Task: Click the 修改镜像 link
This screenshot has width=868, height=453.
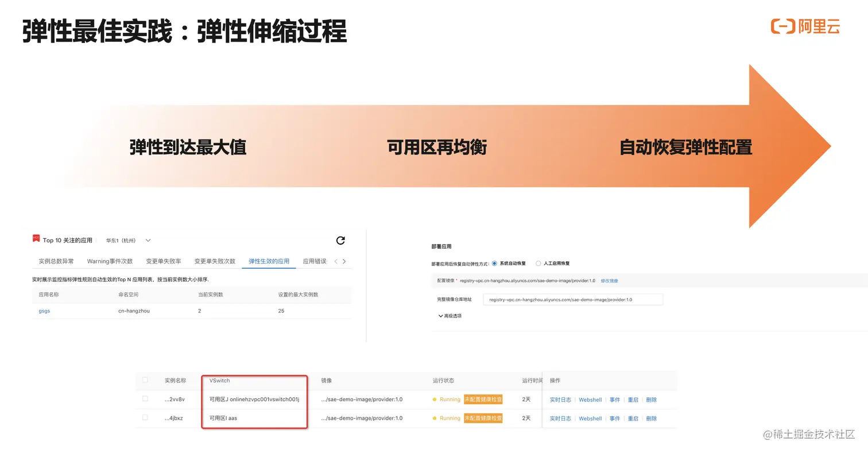Action: (610, 281)
